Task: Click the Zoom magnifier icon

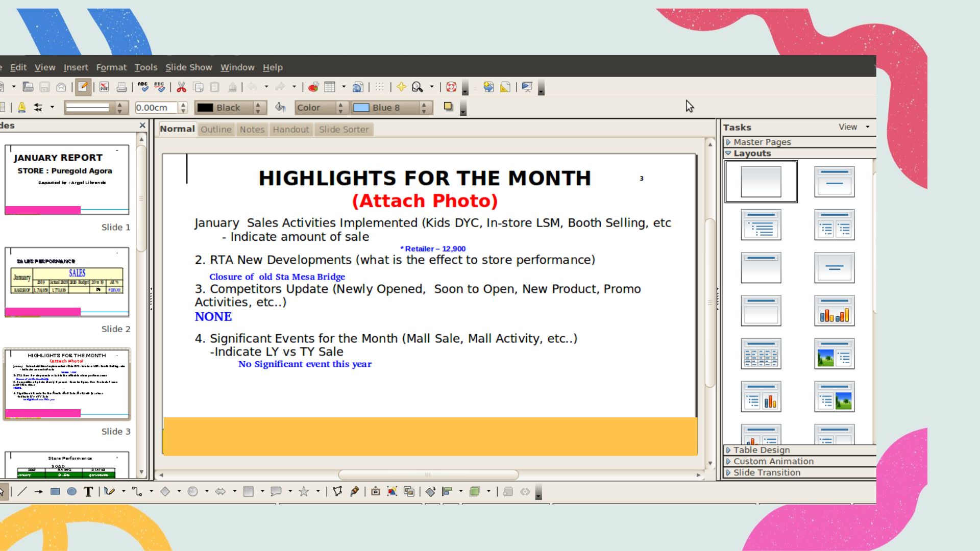Action: [x=418, y=87]
